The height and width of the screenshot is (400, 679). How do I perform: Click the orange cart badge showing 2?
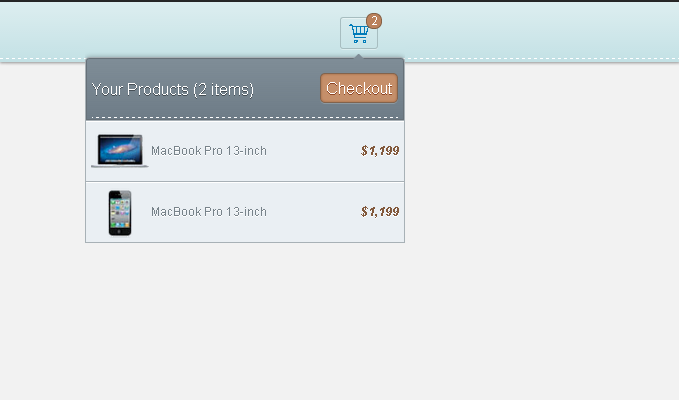pos(374,21)
